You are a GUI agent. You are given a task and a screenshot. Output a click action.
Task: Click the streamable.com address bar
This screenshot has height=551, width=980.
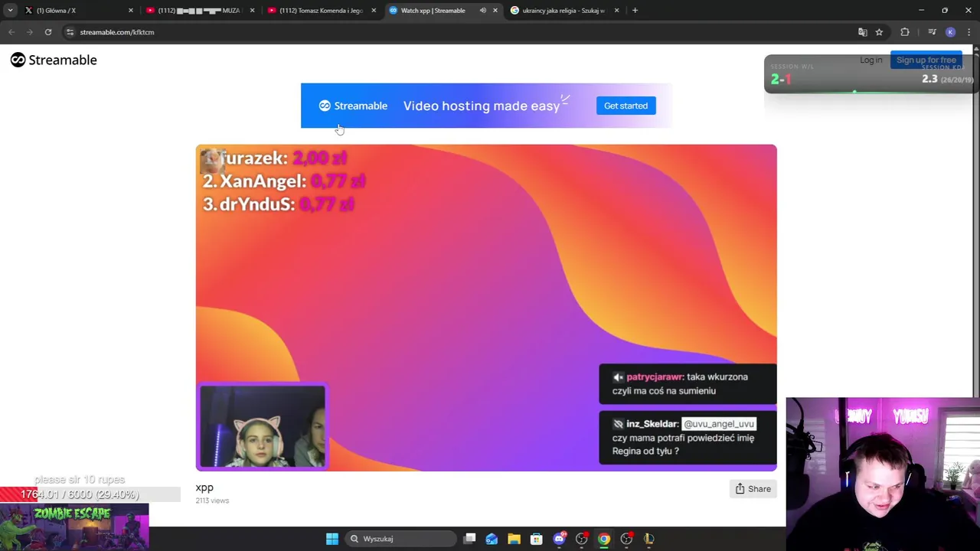click(x=459, y=32)
